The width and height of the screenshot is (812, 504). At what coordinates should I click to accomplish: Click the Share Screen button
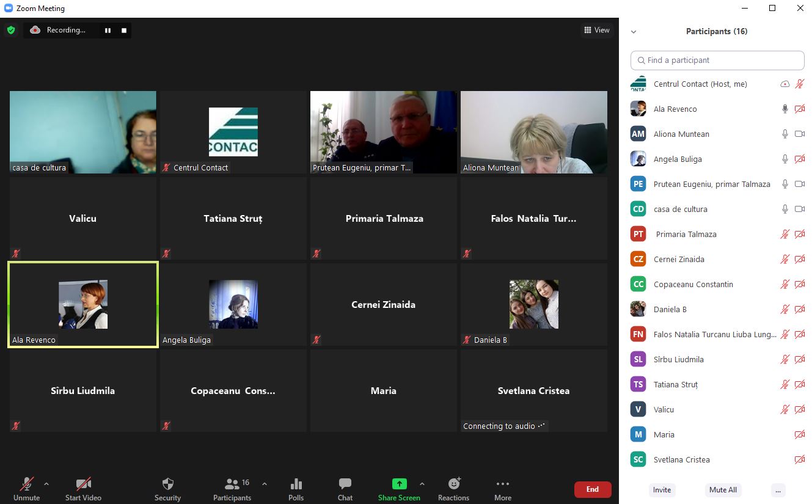pos(399,489)
